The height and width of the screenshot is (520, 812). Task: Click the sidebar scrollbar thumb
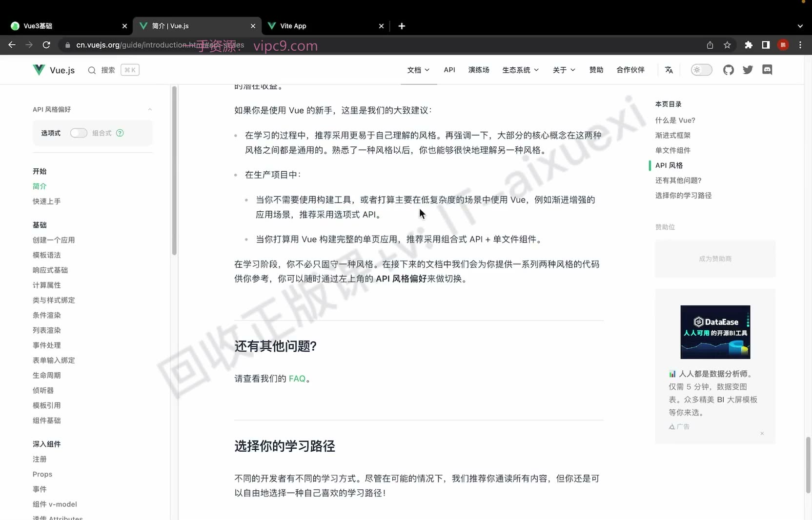(174, 171)
